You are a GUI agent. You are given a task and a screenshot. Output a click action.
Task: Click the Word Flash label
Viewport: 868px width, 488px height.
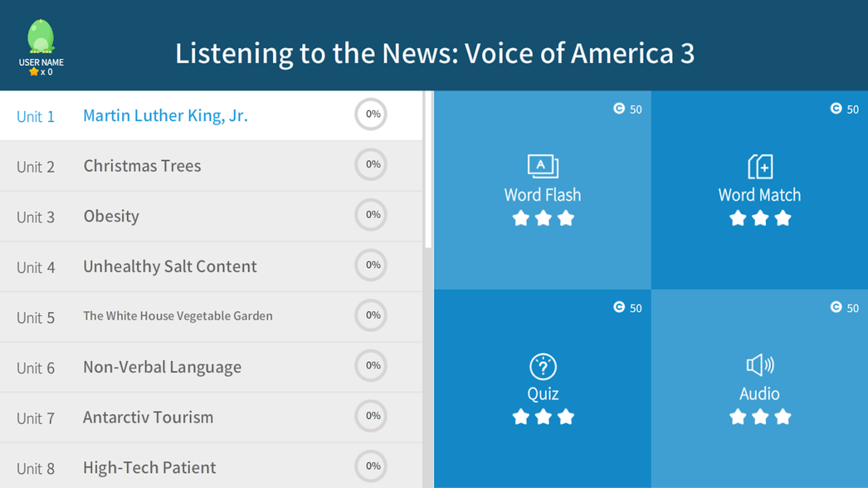click(x=543, y=195)
